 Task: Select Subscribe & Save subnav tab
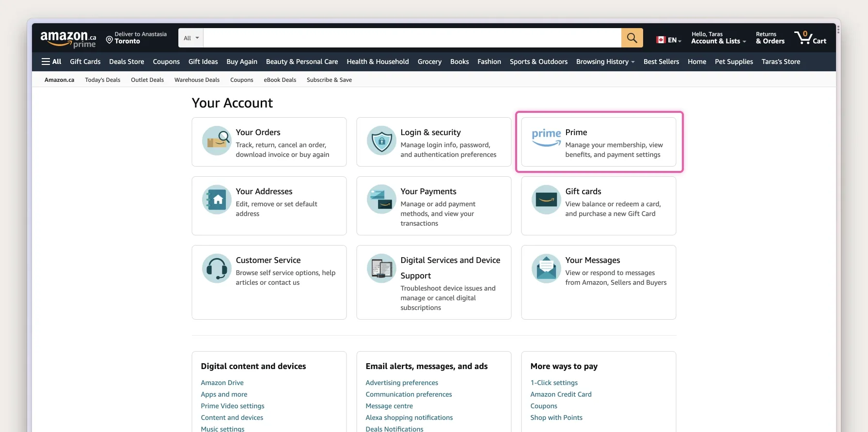pyautogui.click(x=329, y=80)
